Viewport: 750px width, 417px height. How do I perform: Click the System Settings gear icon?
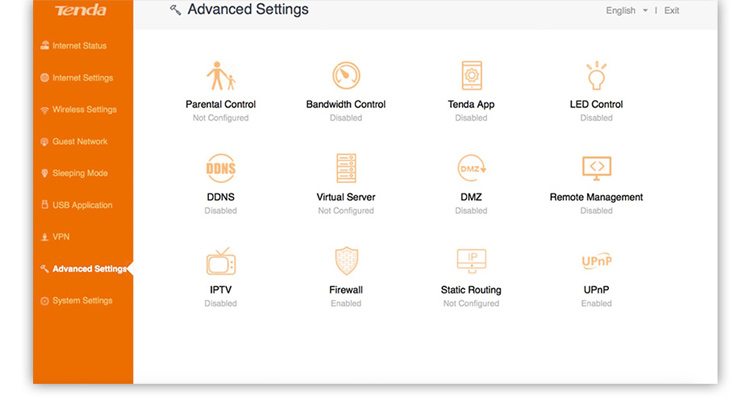44,301
